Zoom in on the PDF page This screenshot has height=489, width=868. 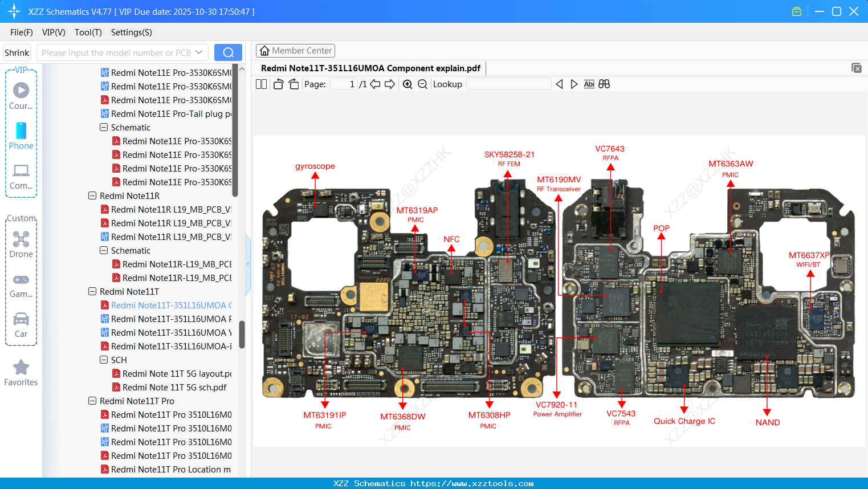click(407, 84)
